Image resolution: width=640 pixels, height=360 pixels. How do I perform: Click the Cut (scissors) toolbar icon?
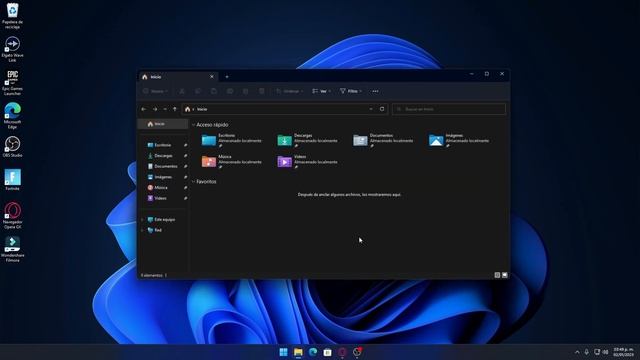pos(182,91)
